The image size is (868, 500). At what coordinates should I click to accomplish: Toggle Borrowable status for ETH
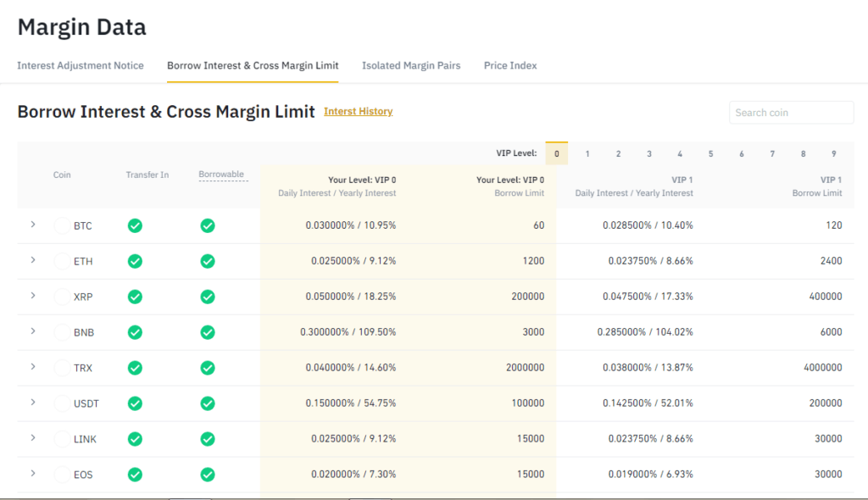[x=208, y=261]
